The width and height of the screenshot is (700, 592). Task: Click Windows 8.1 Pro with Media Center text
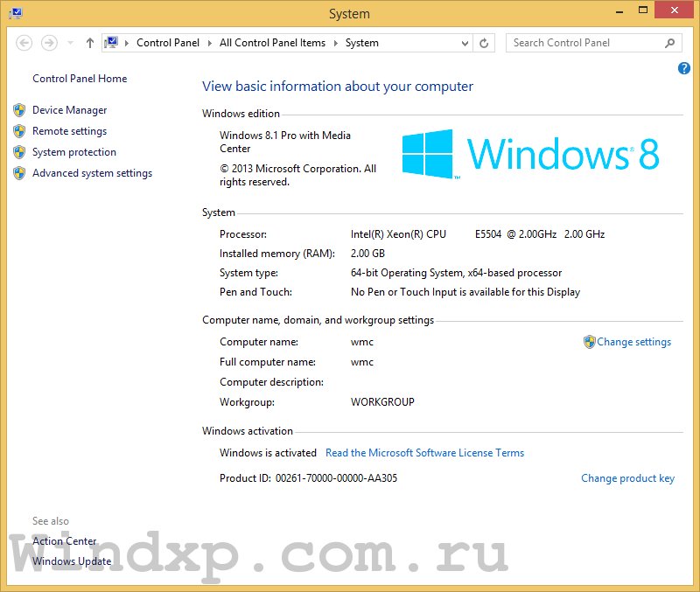(285, 142)
